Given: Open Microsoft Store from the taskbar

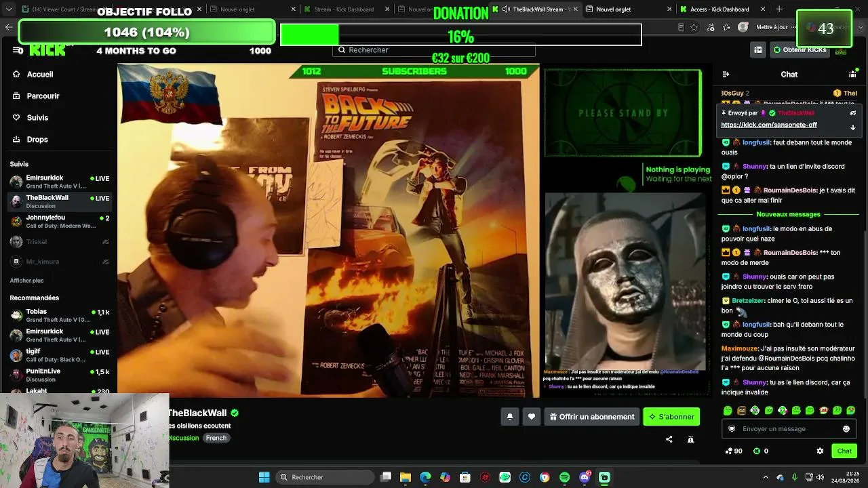Looking at the screenshot, I should [x=465, y=477].
